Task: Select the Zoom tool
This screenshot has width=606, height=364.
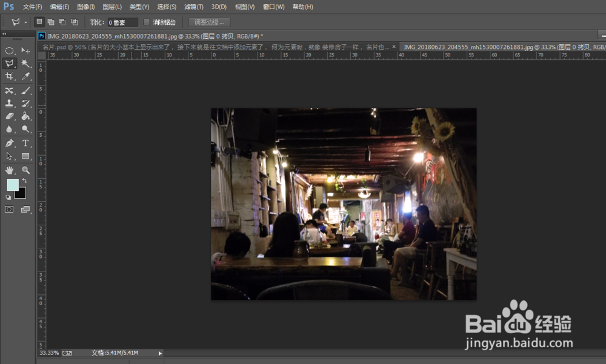Action: point(25,170)
